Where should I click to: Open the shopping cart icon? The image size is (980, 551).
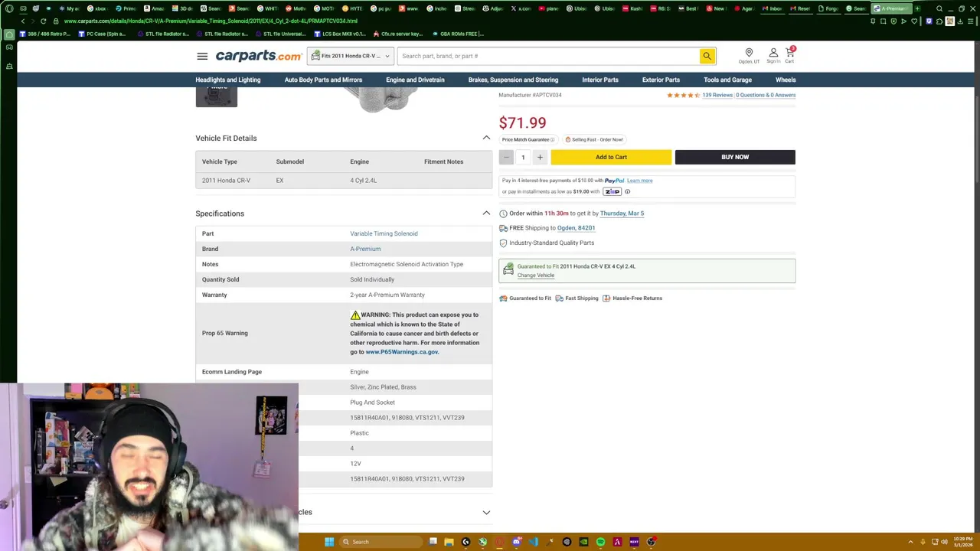[789, 55]
